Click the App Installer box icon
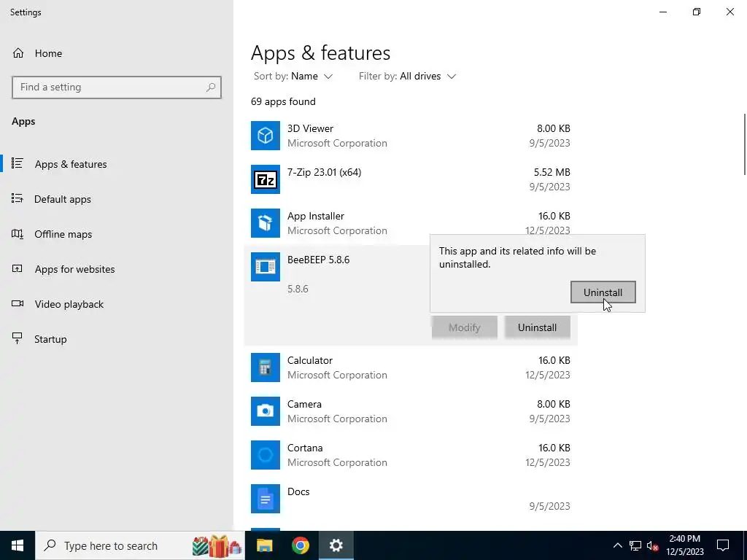The height and width of the screenshot is (560, 747). tap(266, 223)
